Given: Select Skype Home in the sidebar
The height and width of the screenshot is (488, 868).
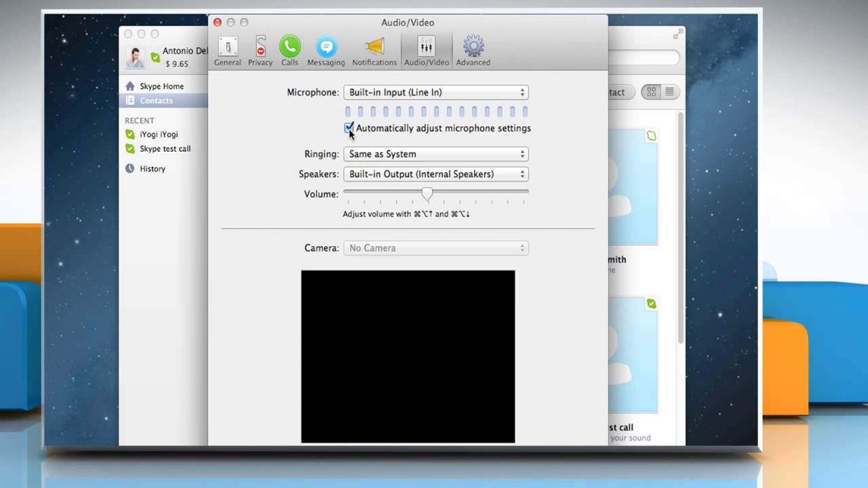Looking at the screenshot, I should (x=162, y=86).
